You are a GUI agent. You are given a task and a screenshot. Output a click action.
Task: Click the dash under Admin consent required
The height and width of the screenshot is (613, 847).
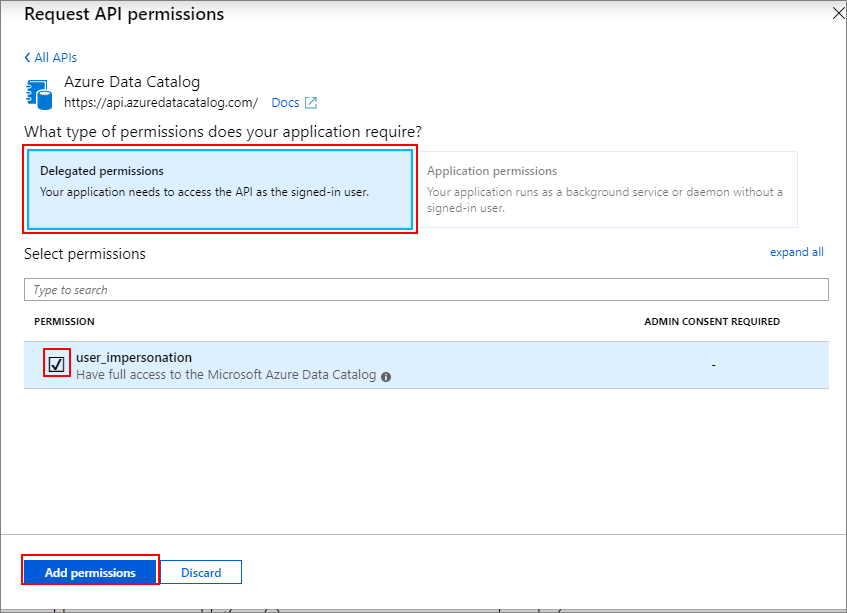point(713,364)
